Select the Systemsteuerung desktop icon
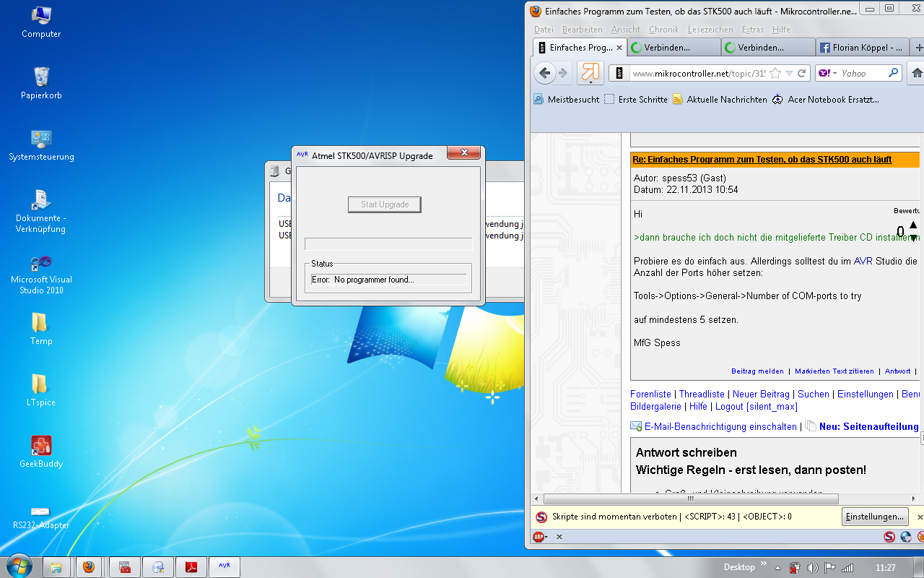The width and height of the screenshot is (924, 578). tap(41, 144)
